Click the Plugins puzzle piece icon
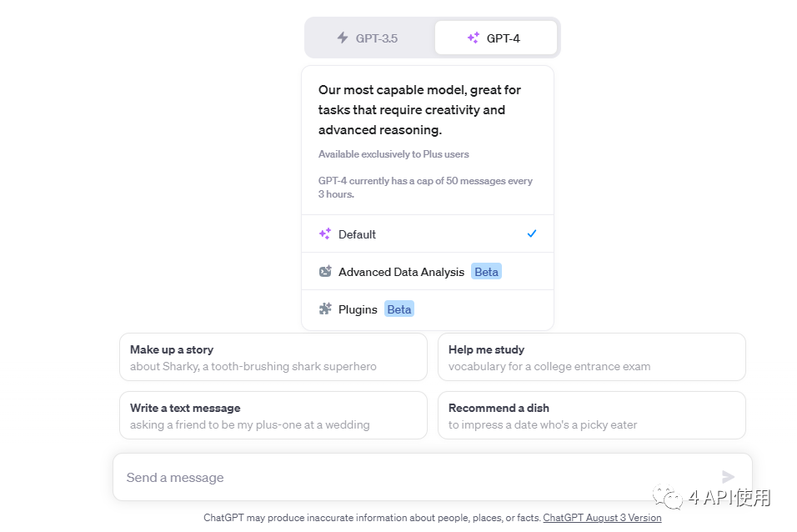This screenshot has height=532, width=797. 325,309
